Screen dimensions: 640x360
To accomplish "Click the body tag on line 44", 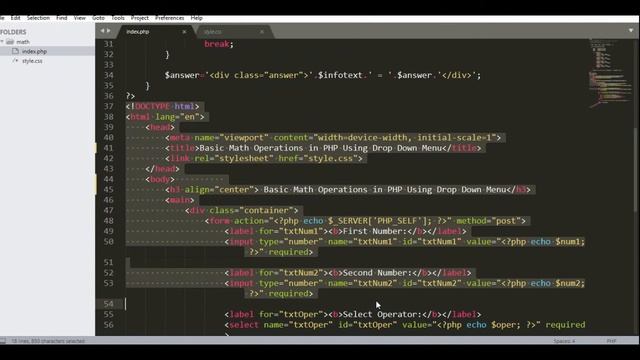I will (x=160, y=179).
